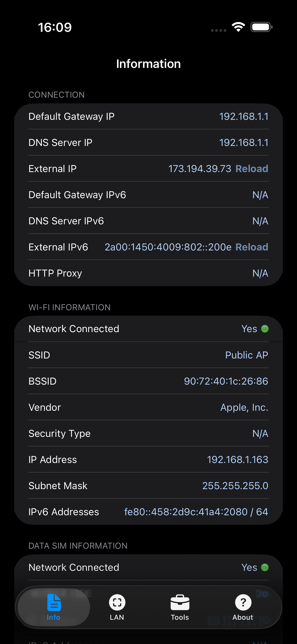Tap the WI-FI INFORMATION section header
The image size is (297, 644).
69,307
